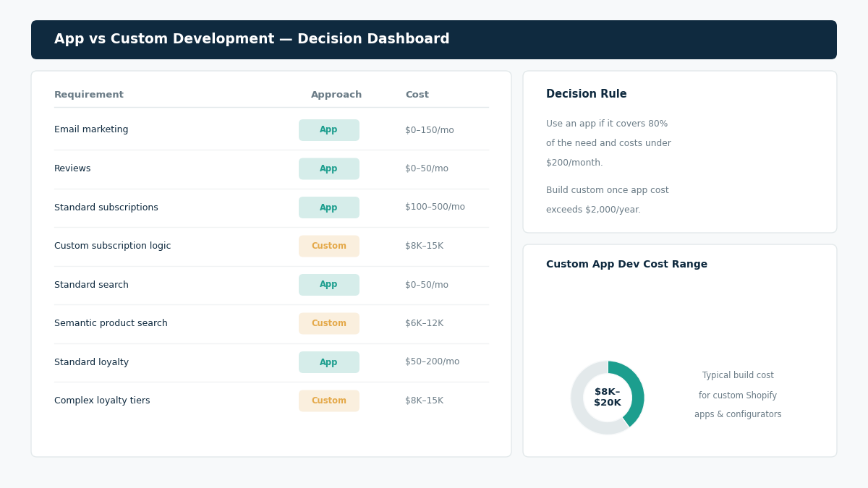Click Custom App Dev Cost Range heading

(x=626, y=265)
